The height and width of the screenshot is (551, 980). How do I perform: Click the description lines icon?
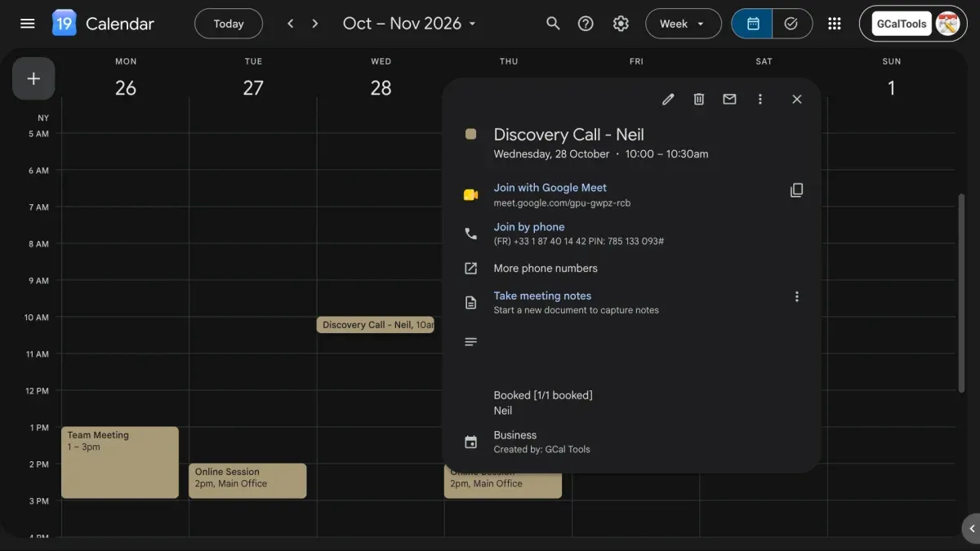470,342
